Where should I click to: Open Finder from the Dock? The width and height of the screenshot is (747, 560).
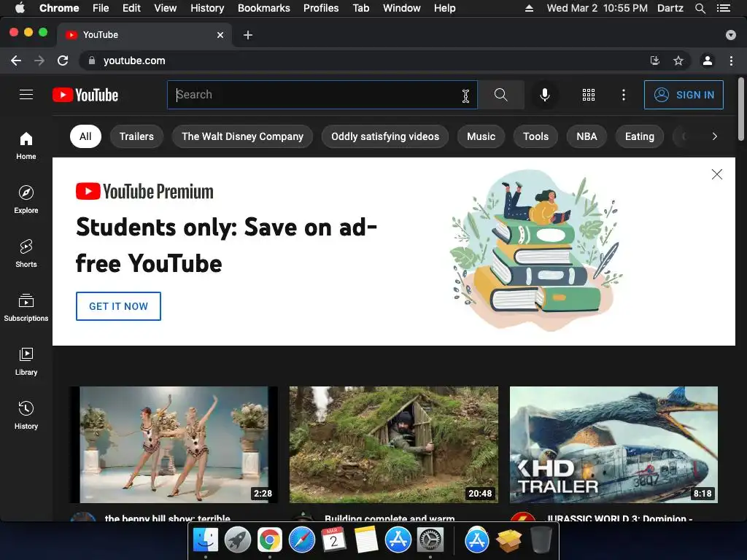click(205, 540)
